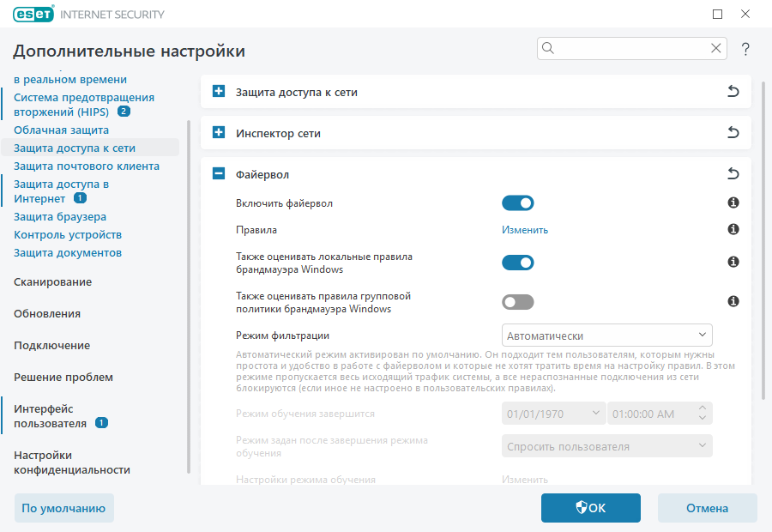This screenshot has height=532, width=772.
Task: Click the settings search field
Action: [x=631, y=48]
